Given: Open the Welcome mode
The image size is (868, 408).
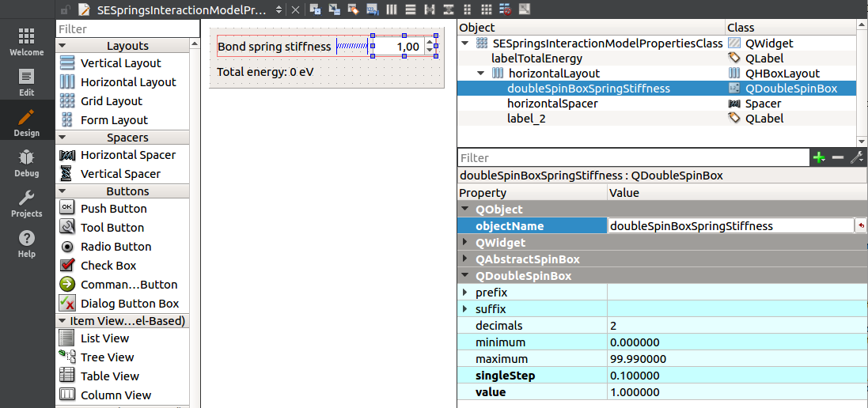Looking at the screenshot, I should 26,42.
